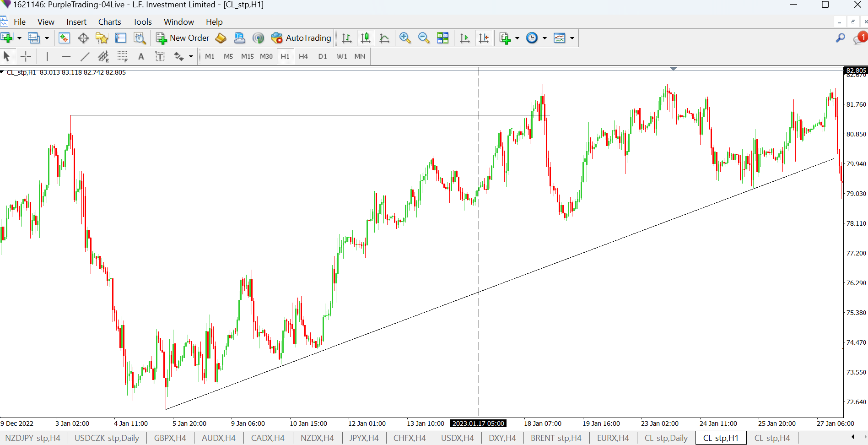Switch to the BRENT_stp,H4 chart tab
The width and height of the screenshot is (868, 445).
click(x=555, y=438)
